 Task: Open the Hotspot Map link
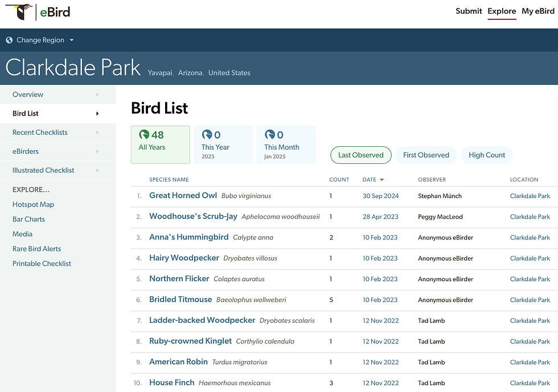click(33, 204)
